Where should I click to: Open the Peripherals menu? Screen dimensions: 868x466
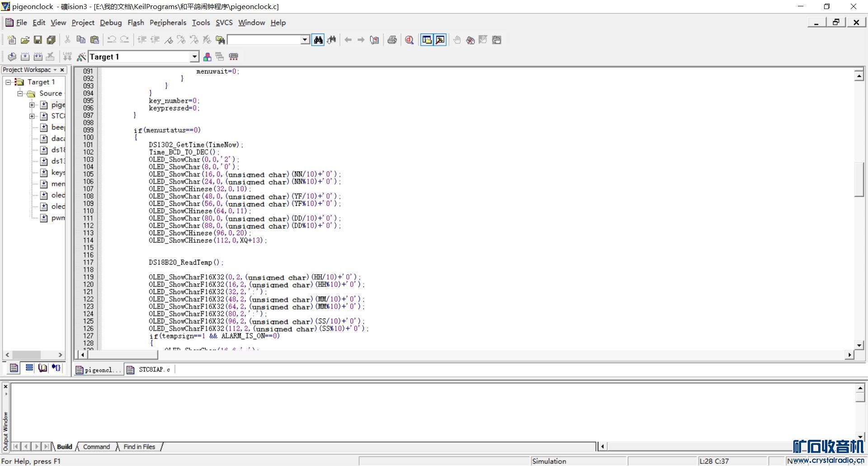point(168,23)
